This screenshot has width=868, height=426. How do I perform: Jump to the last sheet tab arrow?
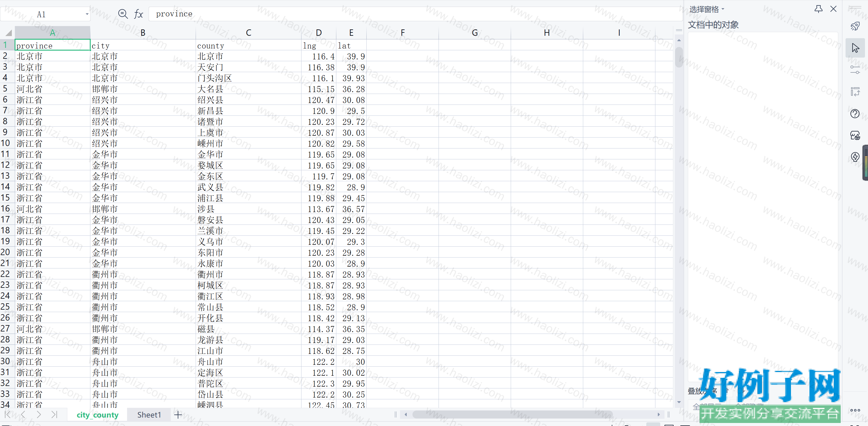click(x=54, y=414)
